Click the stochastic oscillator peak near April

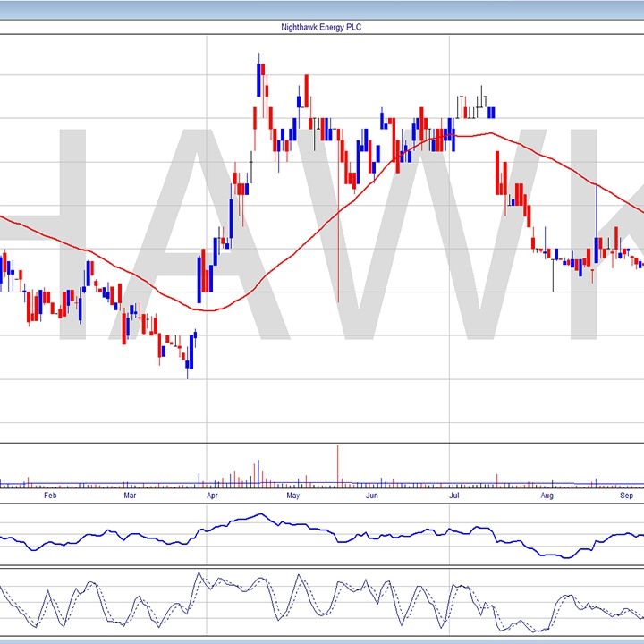coord(199,574)
